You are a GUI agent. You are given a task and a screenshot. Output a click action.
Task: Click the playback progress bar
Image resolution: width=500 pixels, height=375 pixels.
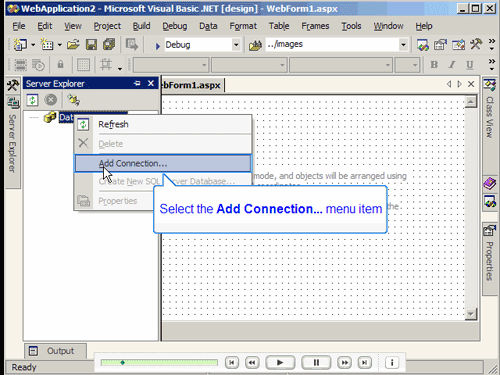(159, 362)
